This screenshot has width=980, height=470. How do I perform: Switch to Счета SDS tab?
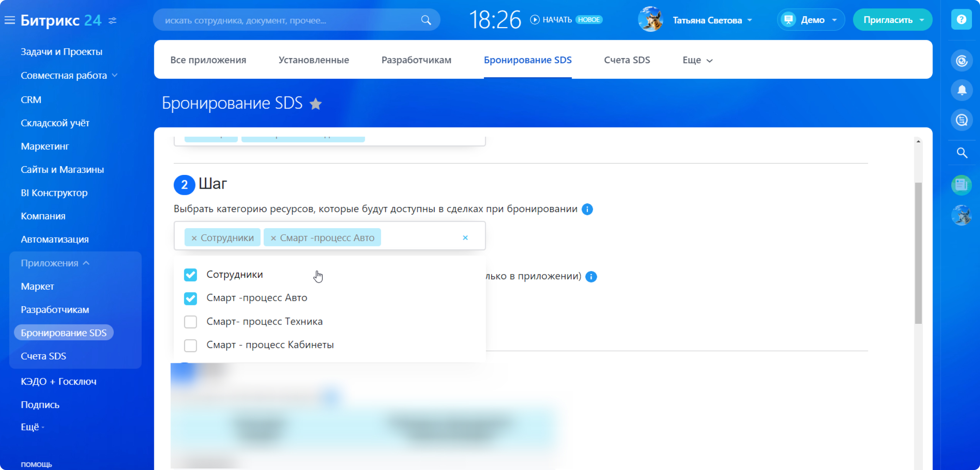(x=627, y=60)
